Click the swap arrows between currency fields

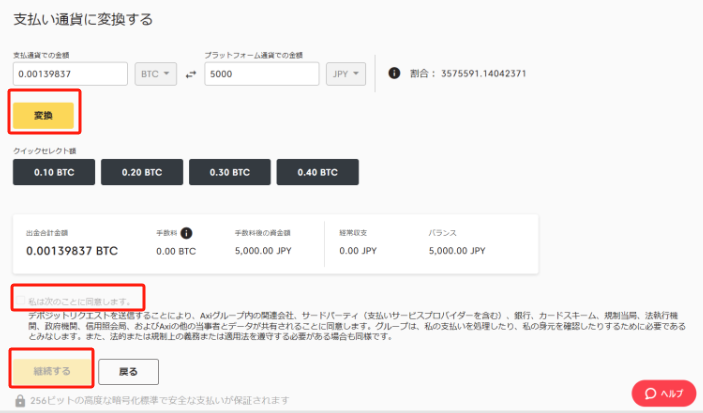[x=191, y=75]
